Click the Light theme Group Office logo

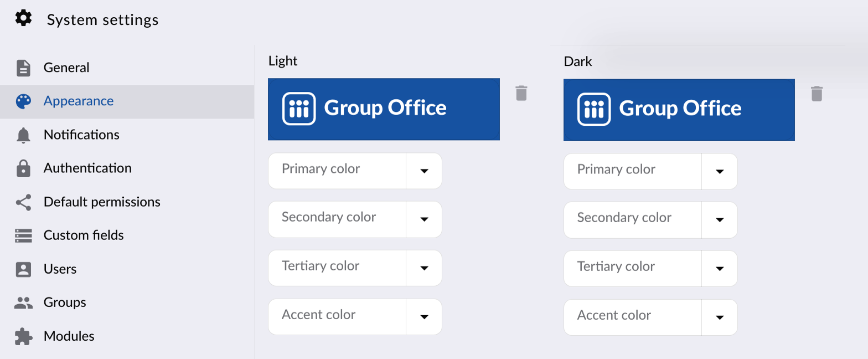(384, 109)
